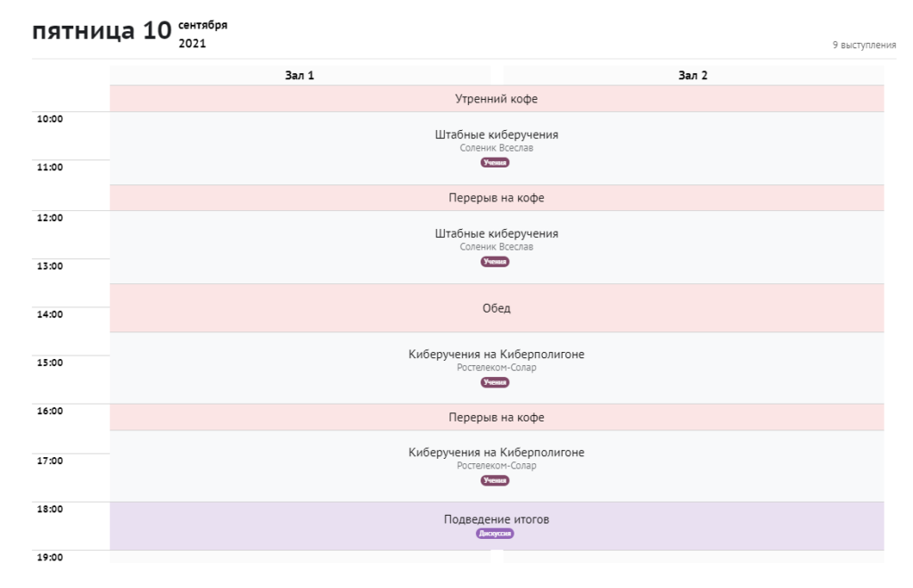The image size is (913, 588).
Task: Open the Киберучения на Киберполигоне session at 16:30
Action: (x=496, y=453)
